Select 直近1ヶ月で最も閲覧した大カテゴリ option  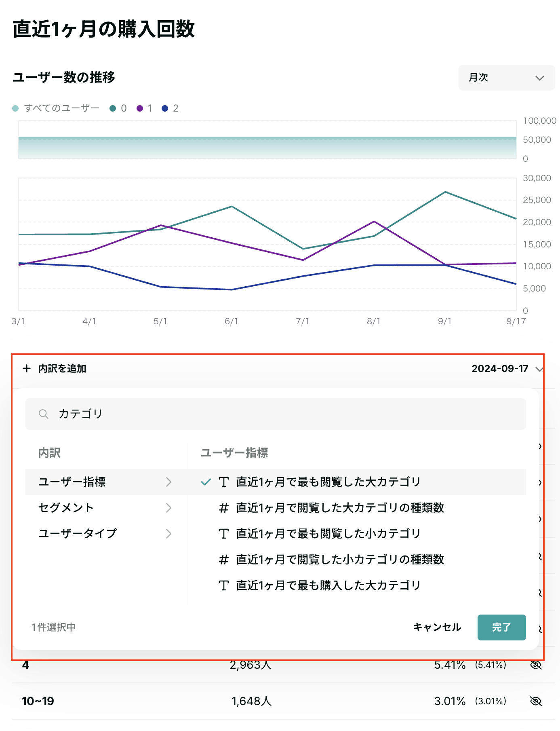click(x=357, y=482)
